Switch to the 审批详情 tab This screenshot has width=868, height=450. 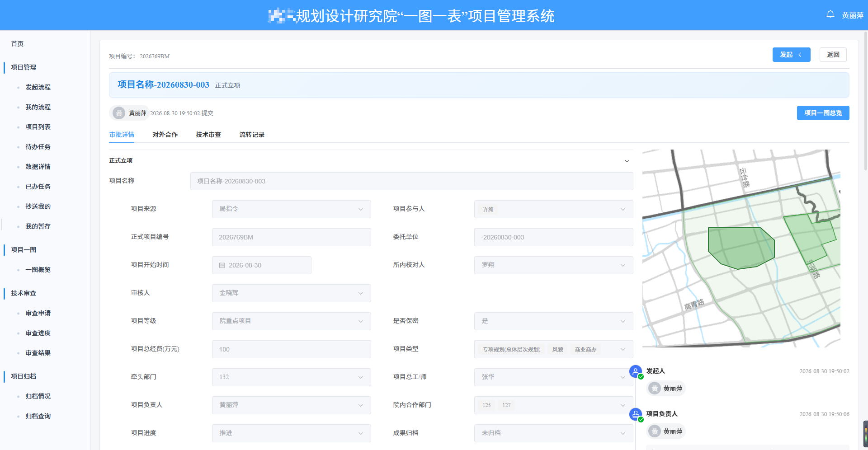tap(122, 135)
